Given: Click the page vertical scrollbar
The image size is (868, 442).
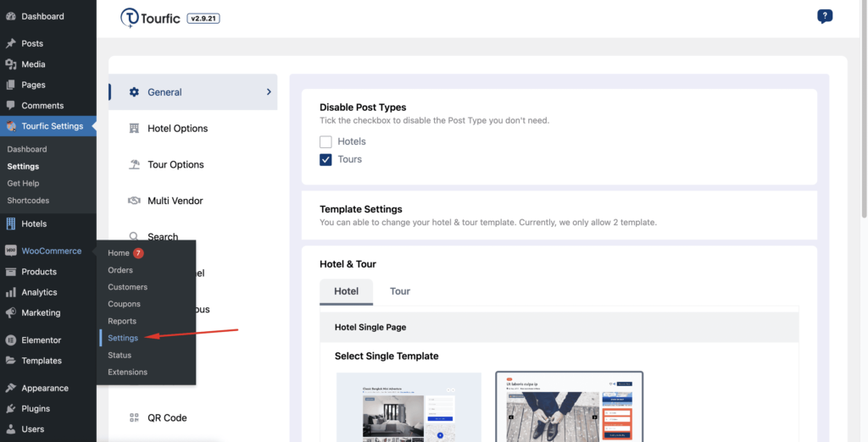Looking at the screenshot, I should 864,111.
